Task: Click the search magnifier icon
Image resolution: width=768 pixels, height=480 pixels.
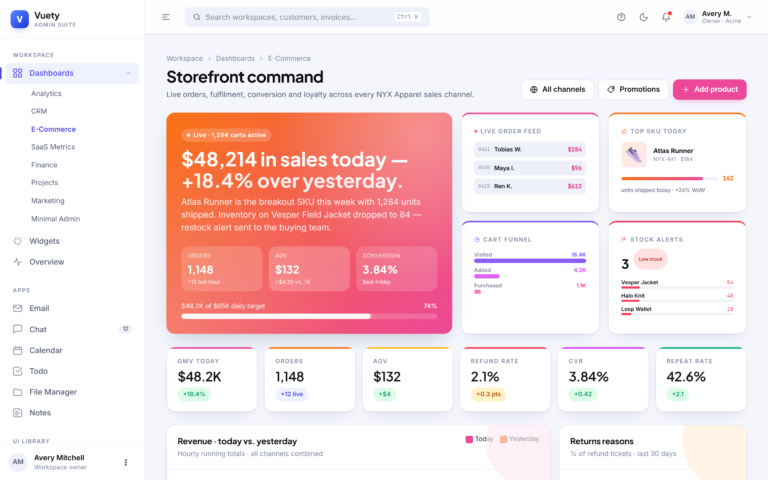Action: click(x=196, y=17)
